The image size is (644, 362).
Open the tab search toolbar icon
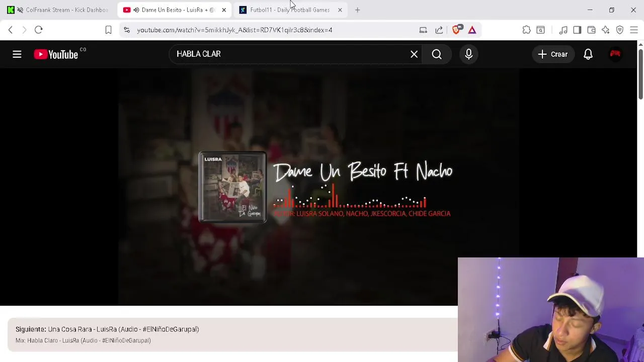(541, 30)
